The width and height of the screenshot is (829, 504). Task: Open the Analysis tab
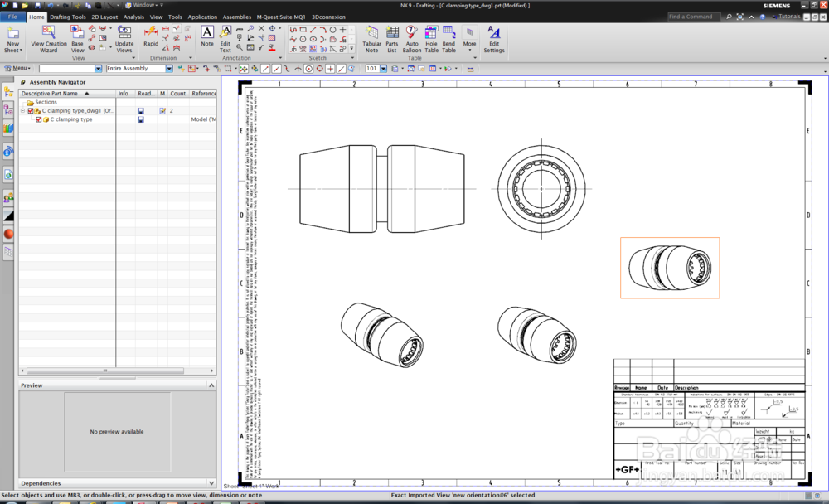click(133, 17)
